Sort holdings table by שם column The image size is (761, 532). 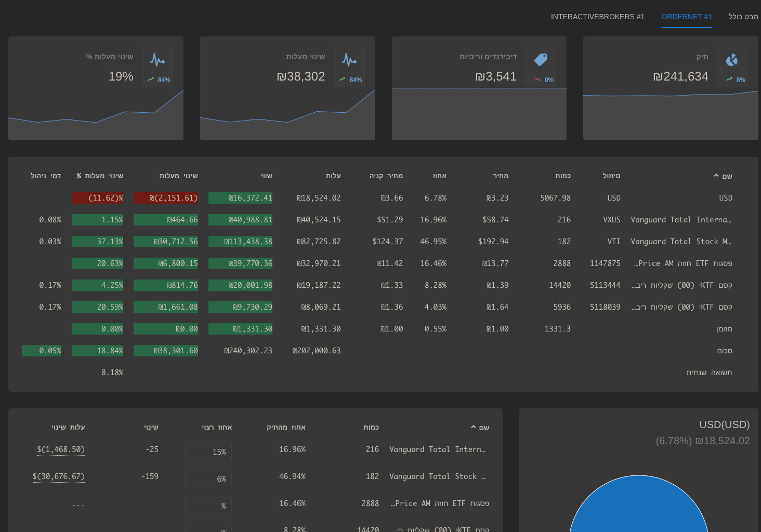coord(723,176)
